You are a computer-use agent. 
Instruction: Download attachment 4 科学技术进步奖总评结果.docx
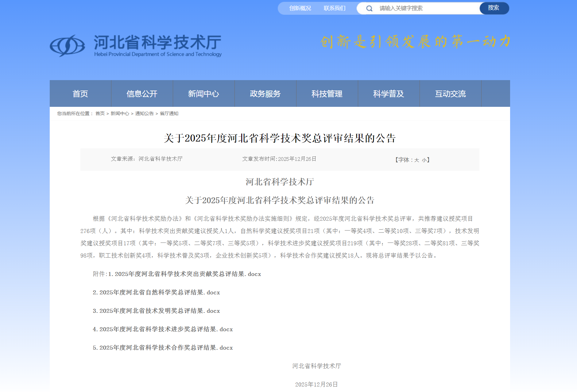163,329
